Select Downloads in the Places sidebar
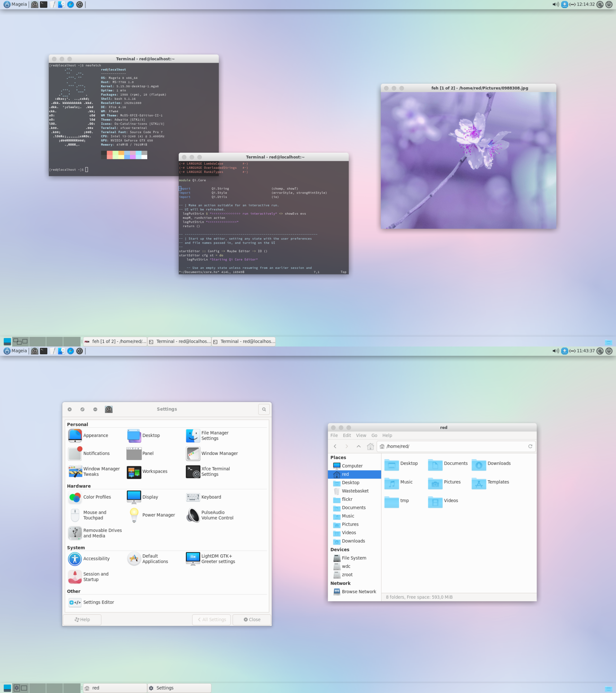The height and width of the screenshot is (693, 616). tap(354, 541)
